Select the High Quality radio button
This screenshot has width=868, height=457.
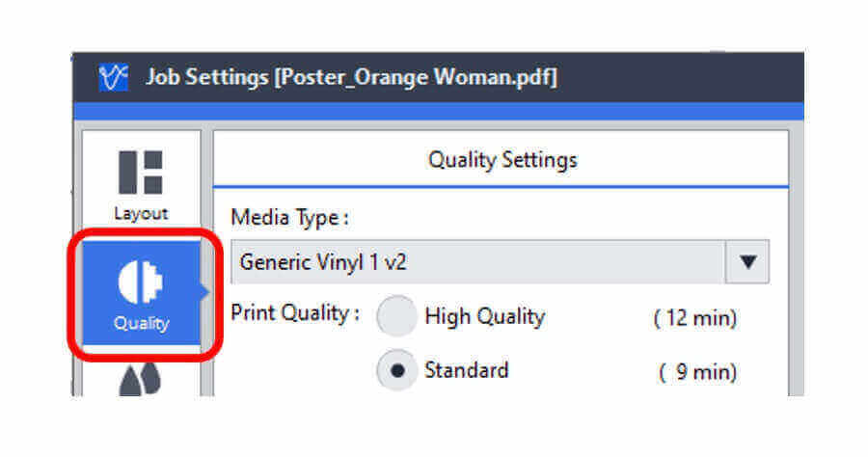(x=396, y=316)
